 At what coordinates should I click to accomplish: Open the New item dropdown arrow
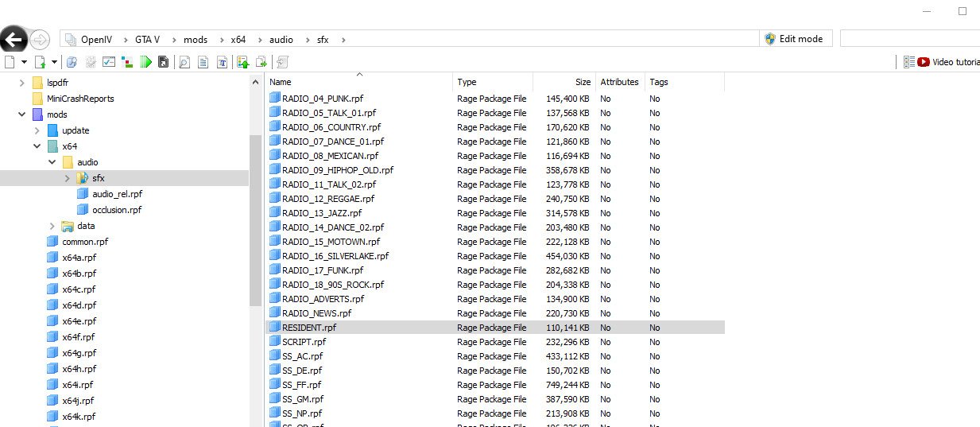click(x=24, y=62)
